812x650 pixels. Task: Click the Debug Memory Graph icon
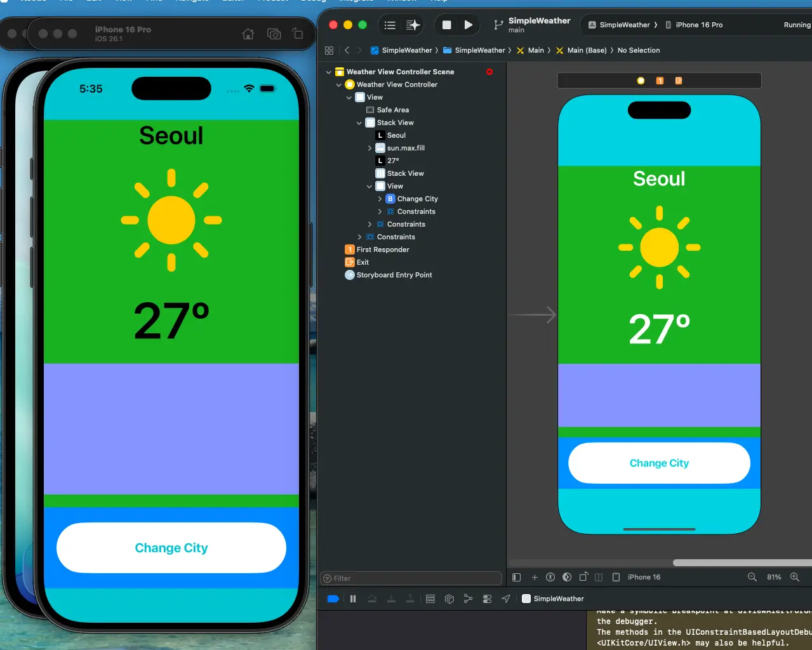468,599
